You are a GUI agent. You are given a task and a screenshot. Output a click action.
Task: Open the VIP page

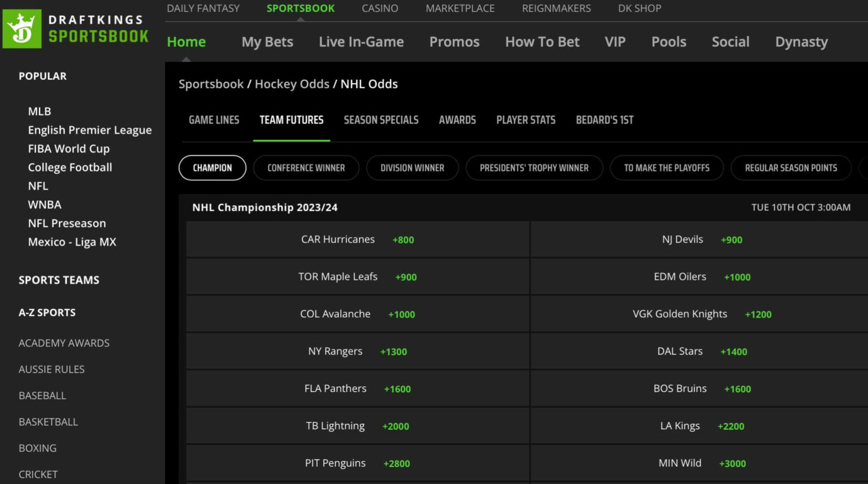[615, 42]
